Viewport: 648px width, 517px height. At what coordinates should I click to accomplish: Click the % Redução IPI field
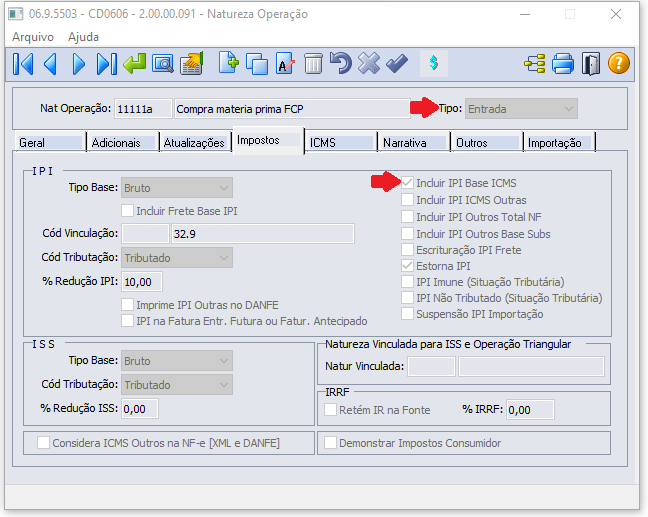142,281
